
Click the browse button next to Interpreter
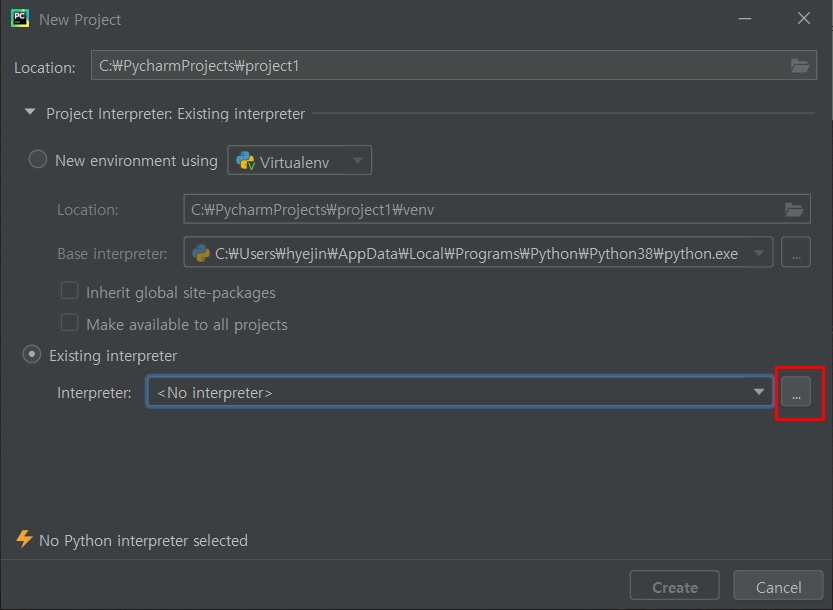[796, 392]
